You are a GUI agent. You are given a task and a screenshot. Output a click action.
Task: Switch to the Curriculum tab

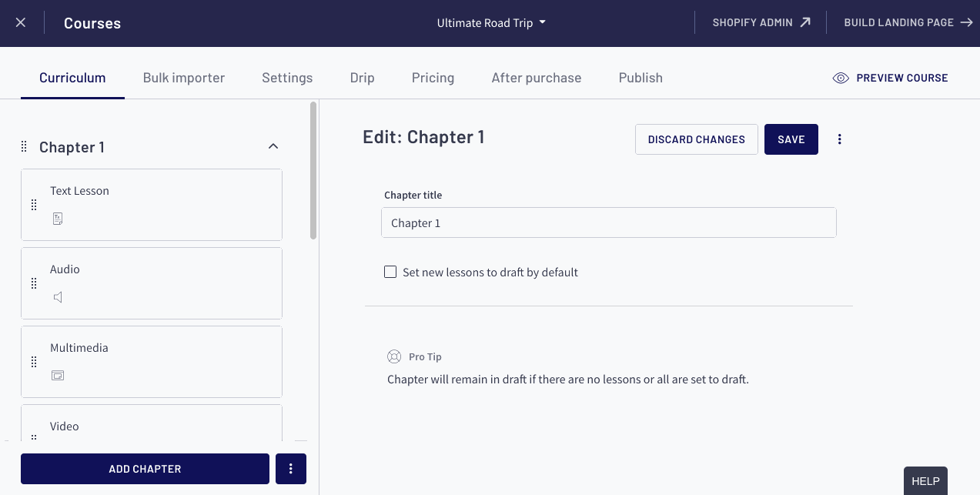(x=72, y=78)
